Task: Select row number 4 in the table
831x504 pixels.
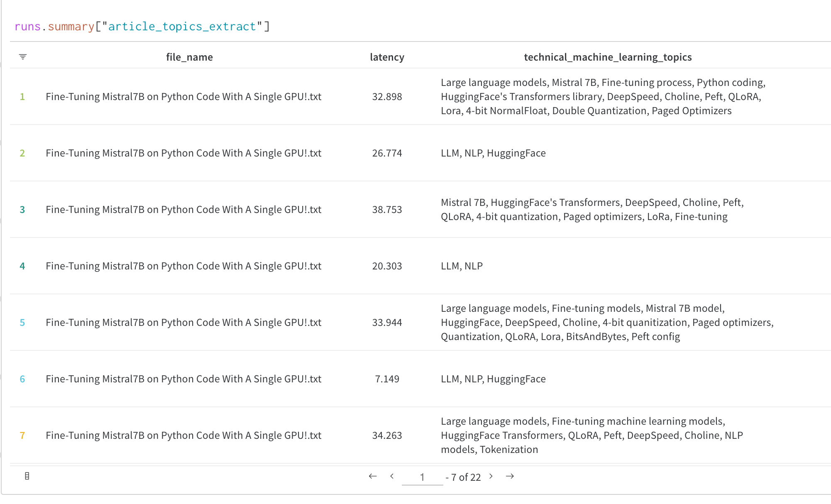Action: click(22, 266)
